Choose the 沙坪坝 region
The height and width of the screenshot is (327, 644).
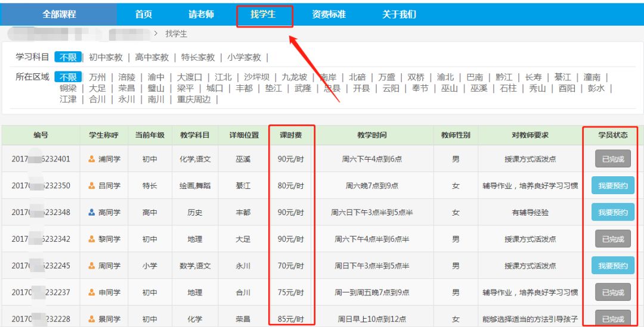[256, 77]
